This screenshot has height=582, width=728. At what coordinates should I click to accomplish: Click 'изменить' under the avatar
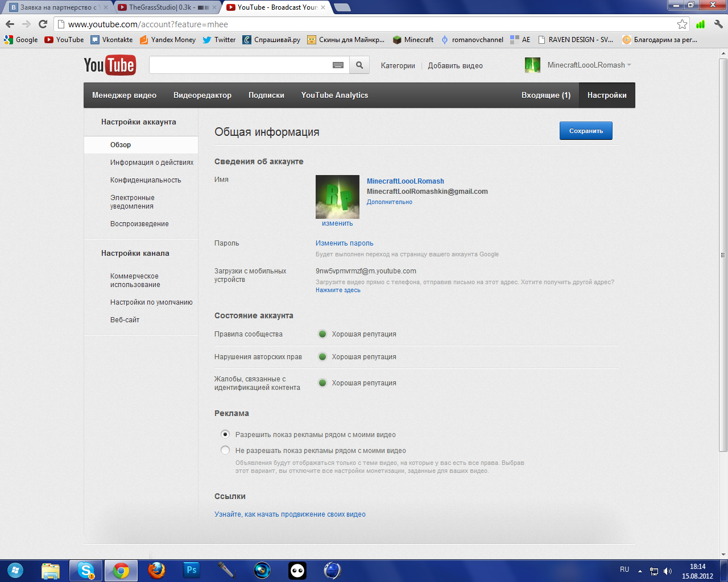337,223
